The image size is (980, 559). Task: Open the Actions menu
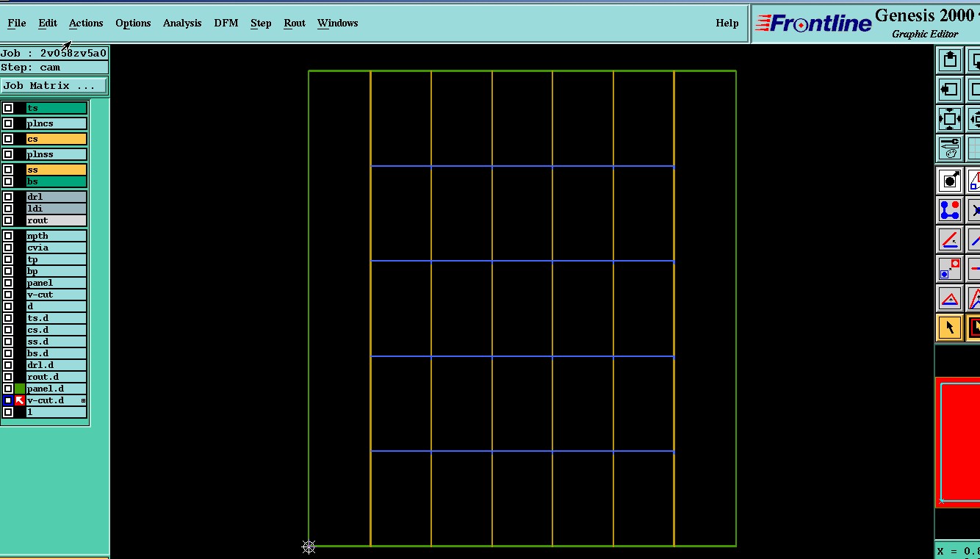[x=86, y=23]
